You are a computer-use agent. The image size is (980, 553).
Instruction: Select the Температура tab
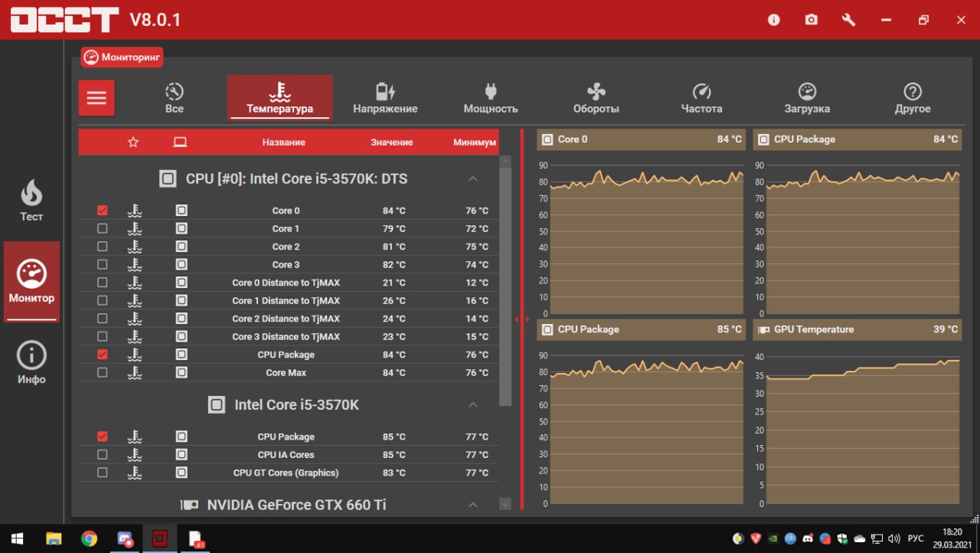tap(279, 98)
